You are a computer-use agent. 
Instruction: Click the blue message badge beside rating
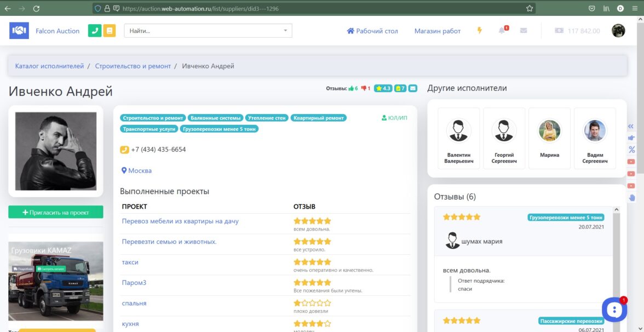click(x=413, y=88)
